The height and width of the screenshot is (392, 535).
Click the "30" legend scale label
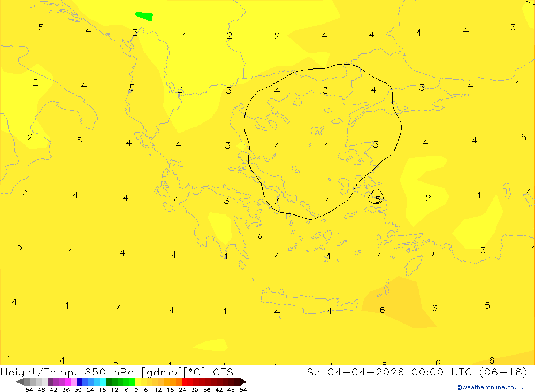tap(195, 390)
